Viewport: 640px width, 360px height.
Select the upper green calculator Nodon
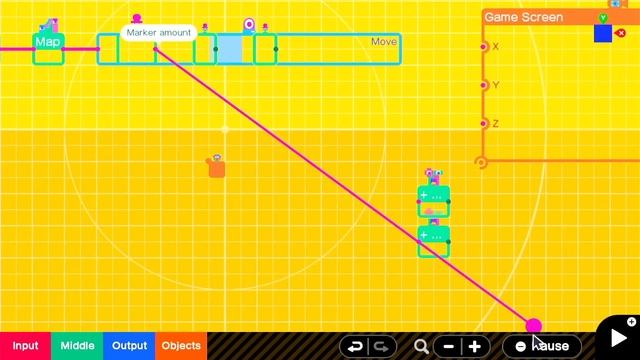coord(433,201)
